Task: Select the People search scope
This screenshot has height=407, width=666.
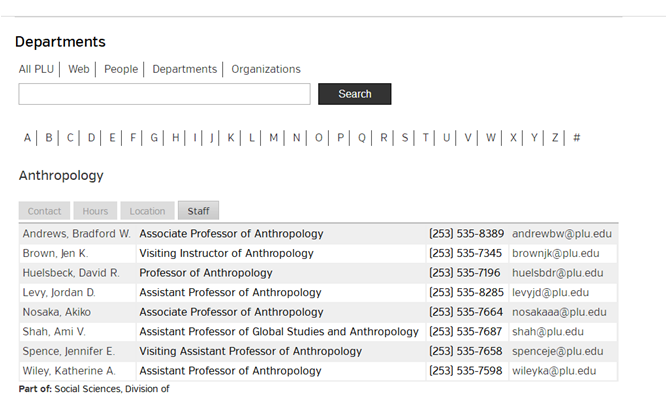Action: (121, 69)
